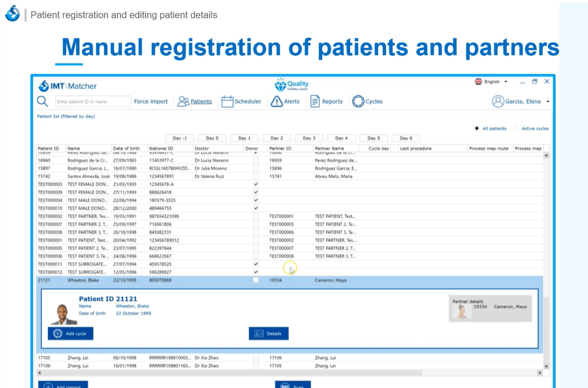Image resolution: width=588 pixels, height=388 pixels.
Task: Click the patient ID or name search field
Action: 93,102
